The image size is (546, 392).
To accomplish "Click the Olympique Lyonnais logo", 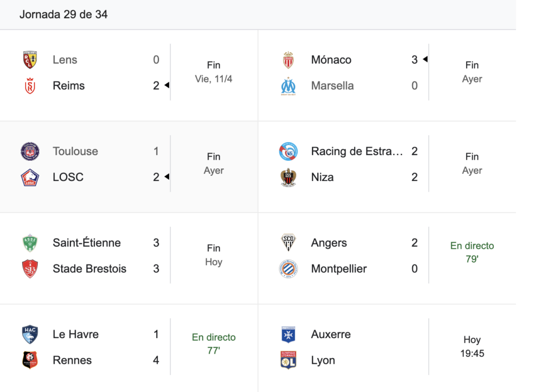I will click(288, 360).
